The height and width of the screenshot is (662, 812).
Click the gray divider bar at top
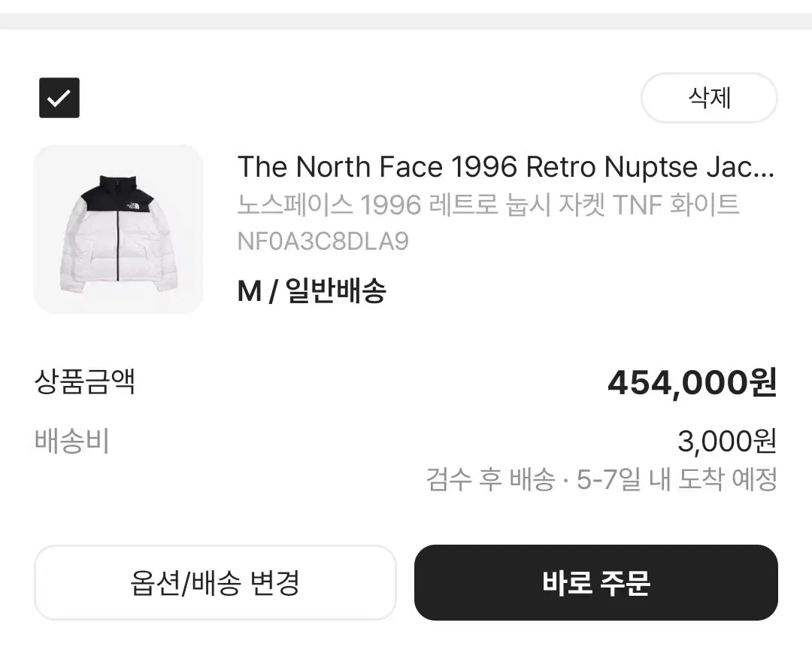[406, 22]
